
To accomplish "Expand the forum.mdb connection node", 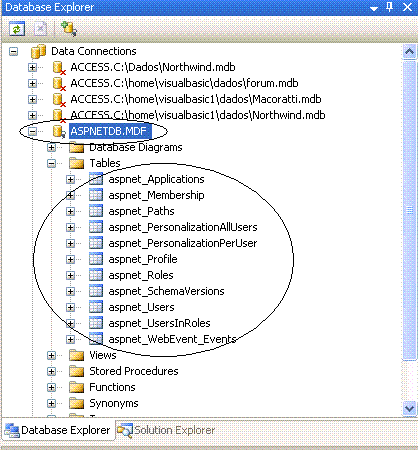I will click(x=32, y=84).
